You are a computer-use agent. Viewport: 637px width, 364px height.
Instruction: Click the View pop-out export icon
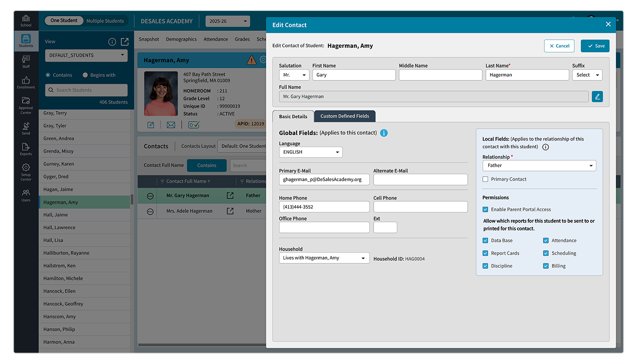click(125, 42)
